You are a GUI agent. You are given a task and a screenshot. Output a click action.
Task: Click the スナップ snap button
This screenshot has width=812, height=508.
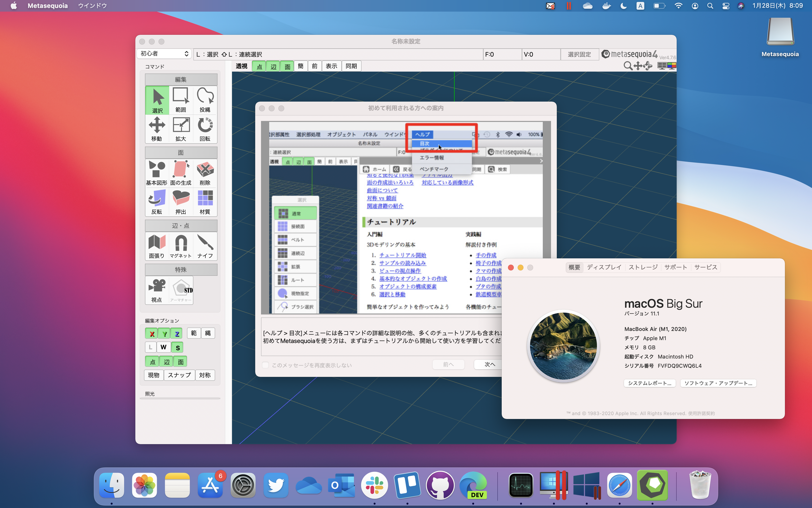180,375
